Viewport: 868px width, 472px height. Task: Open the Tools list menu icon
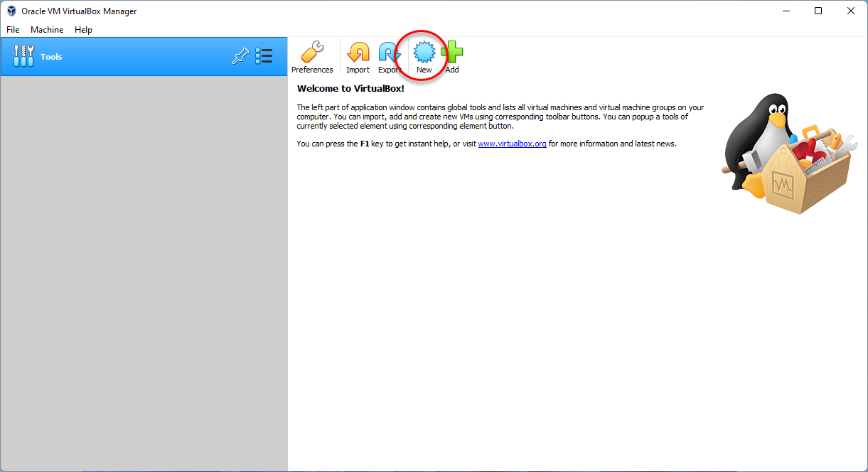coord(264,56)
